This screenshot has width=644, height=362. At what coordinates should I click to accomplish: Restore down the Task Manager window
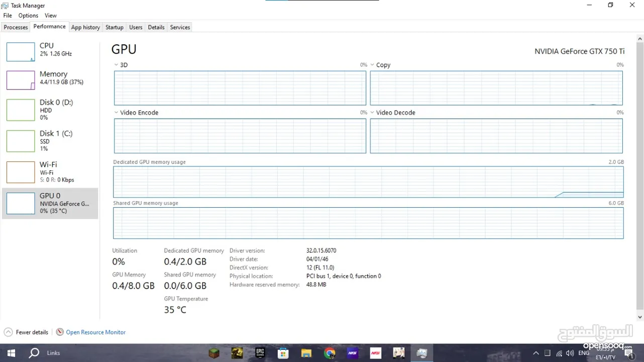pos(610,5)
